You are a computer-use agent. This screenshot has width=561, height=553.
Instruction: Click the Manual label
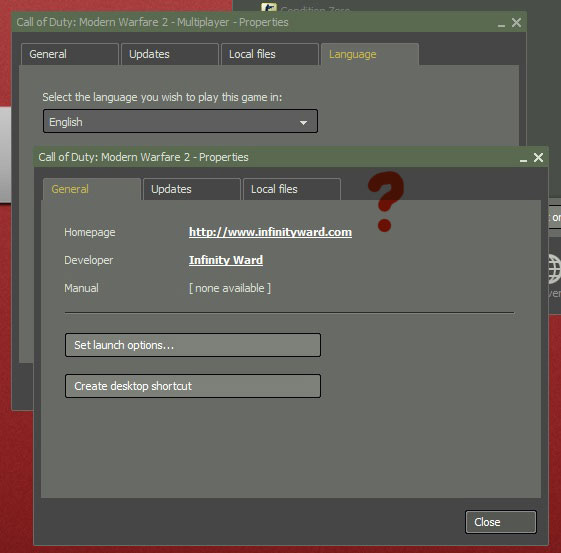81,288
